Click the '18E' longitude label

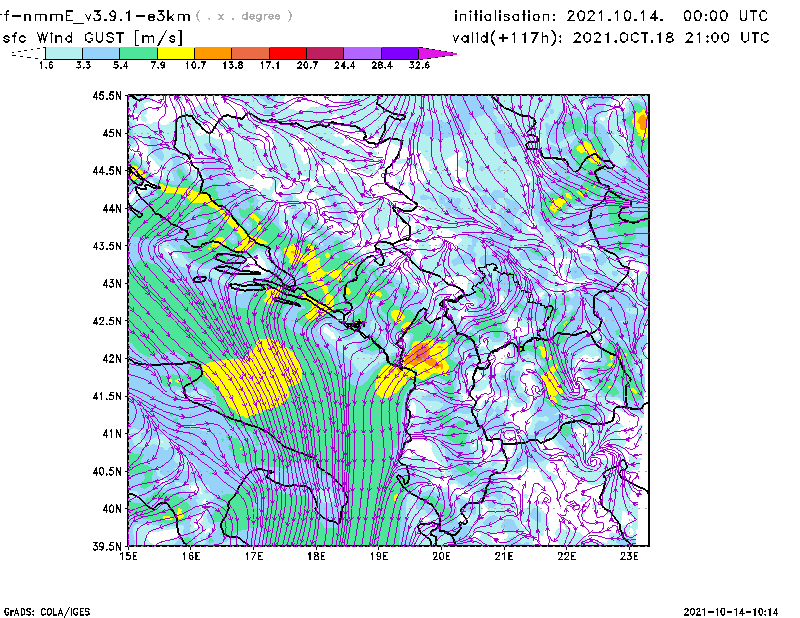pyautogui.click(x=316, y=556)
